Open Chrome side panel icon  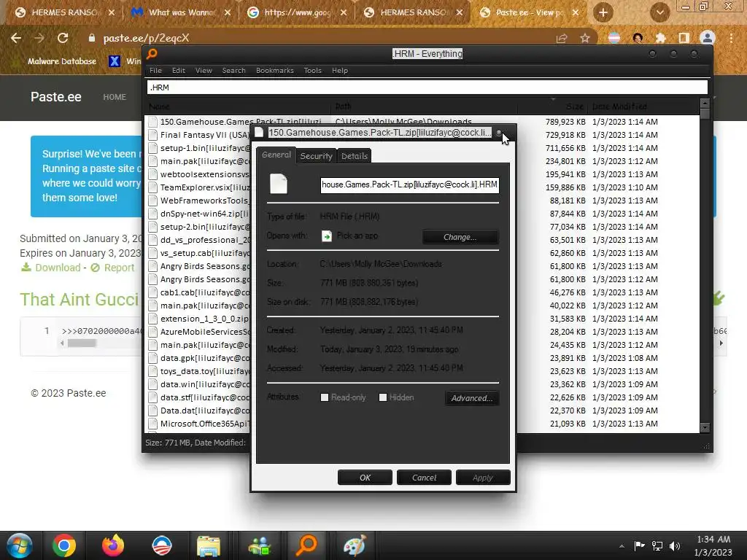684,38
